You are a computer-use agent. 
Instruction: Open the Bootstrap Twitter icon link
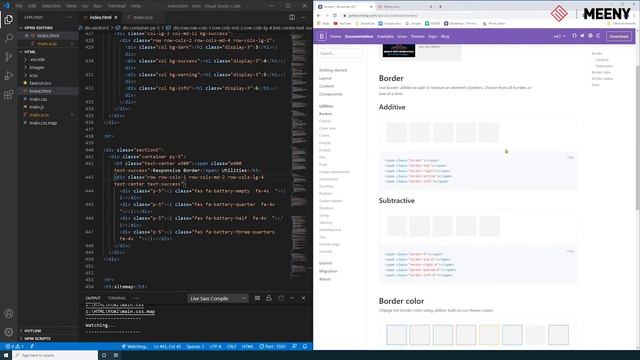click(582, 36)
